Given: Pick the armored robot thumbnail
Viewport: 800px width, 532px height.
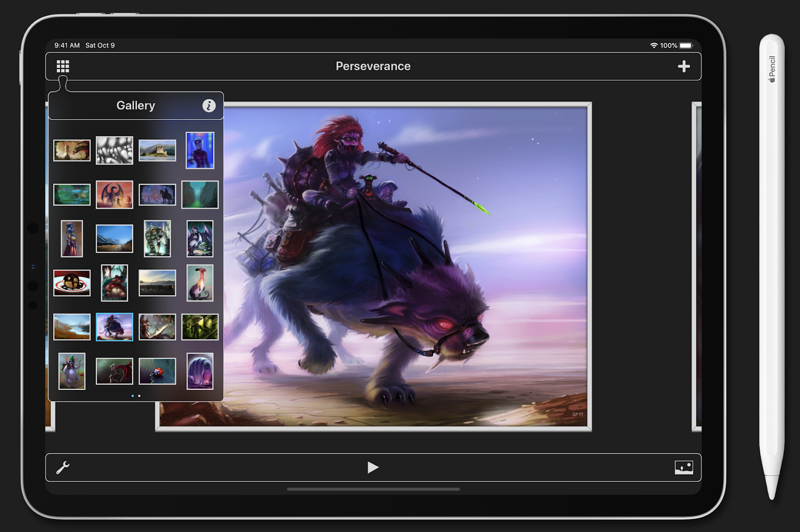Looking at the screenshot, I should point(157,238).
